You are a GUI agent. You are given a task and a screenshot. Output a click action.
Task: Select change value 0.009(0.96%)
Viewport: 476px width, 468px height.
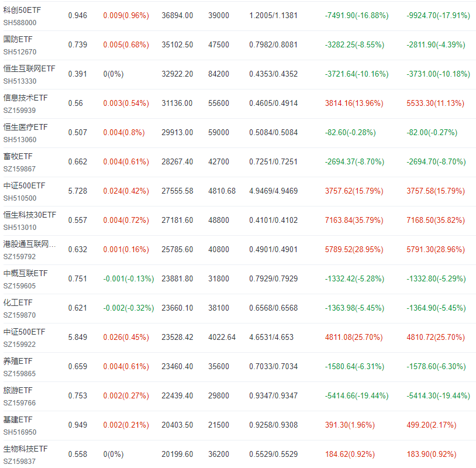126,15
